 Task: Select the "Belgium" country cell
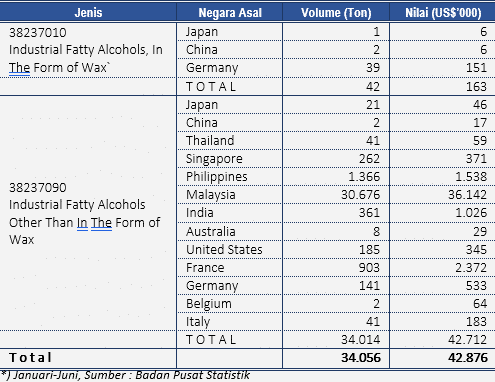(x=209, y=304)
